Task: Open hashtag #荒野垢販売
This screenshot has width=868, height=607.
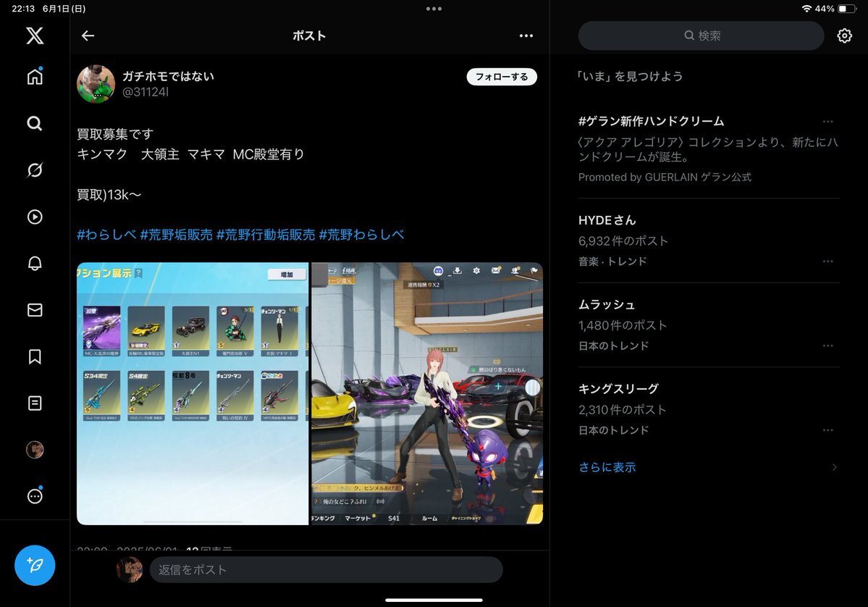Action: point(176,235)
